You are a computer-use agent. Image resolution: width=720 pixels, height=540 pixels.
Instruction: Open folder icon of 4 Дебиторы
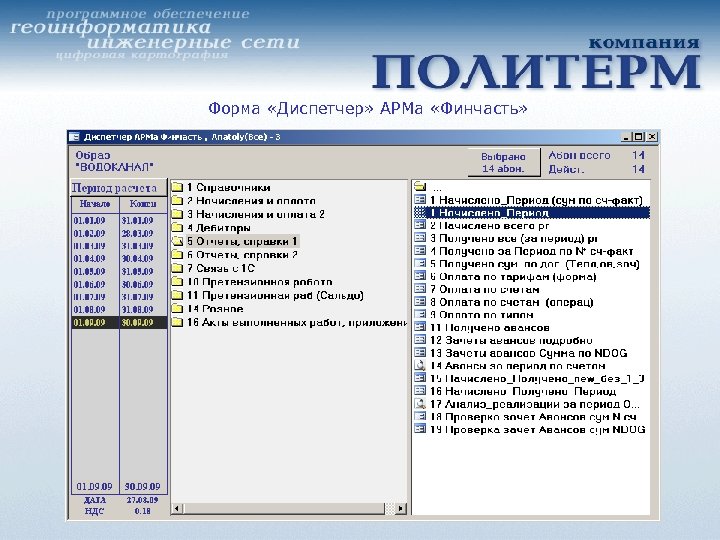point(177,227)
